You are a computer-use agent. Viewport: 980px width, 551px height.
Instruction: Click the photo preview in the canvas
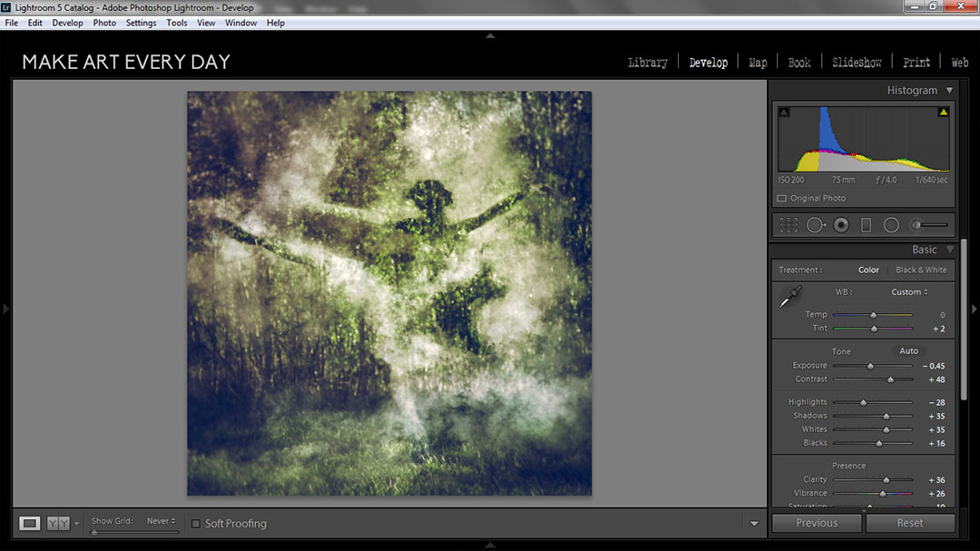[x=389, y=293]
